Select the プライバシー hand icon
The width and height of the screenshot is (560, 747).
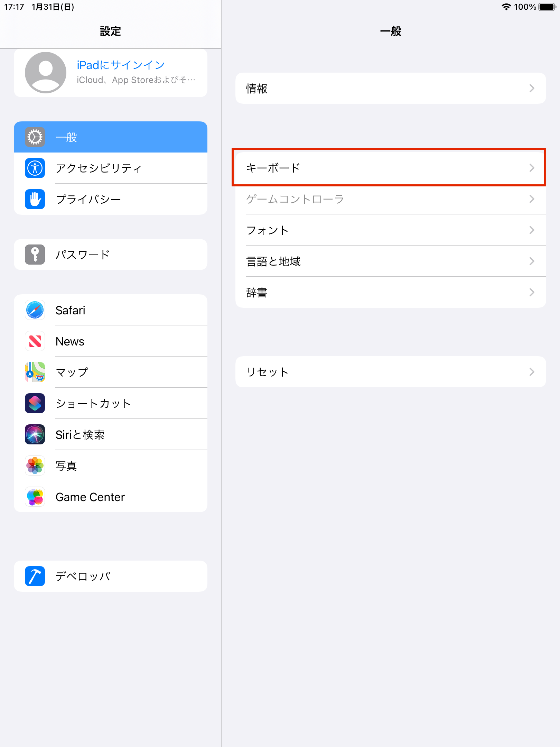[35, 199]
